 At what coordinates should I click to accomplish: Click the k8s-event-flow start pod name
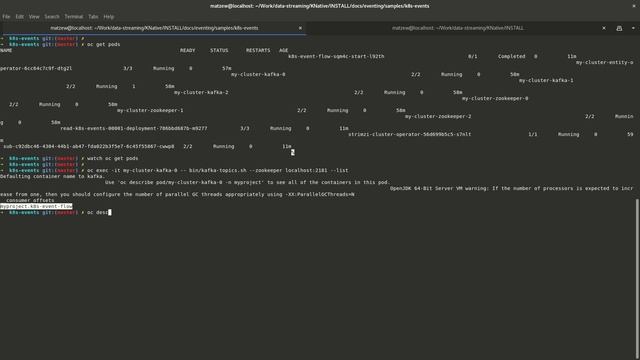pyautogui.click(x=336, y=56)
